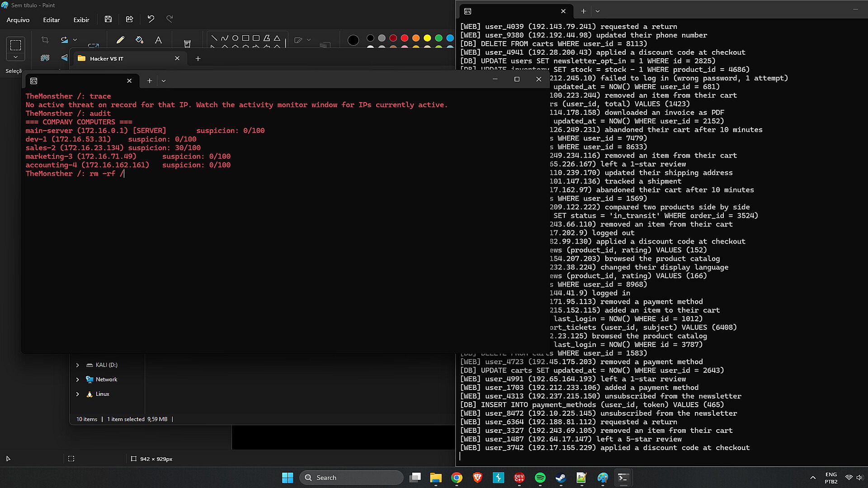Choose the bright red color swatch
Screen dimensions: 868x488
pos(405,38)
